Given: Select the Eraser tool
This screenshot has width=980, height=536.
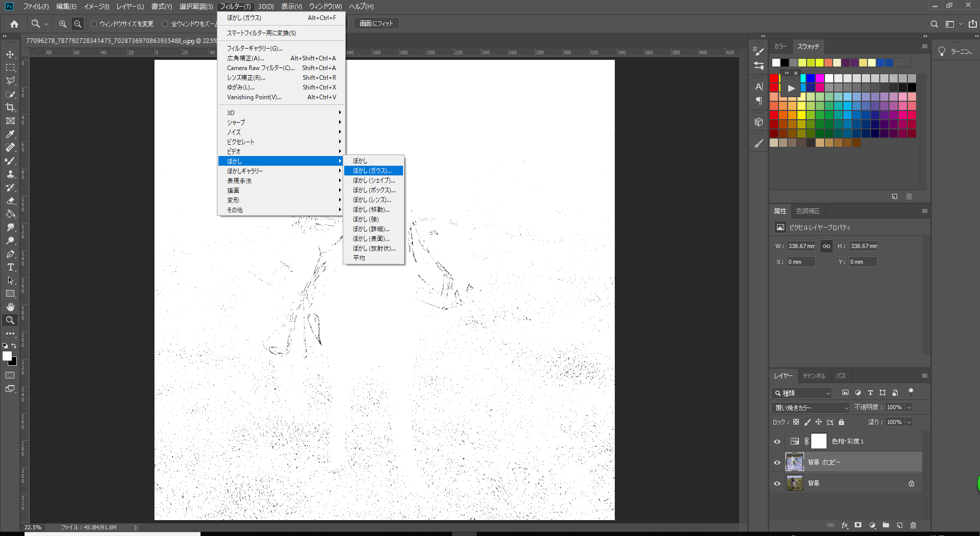Looking at the screenshot, I should [10, 200].
